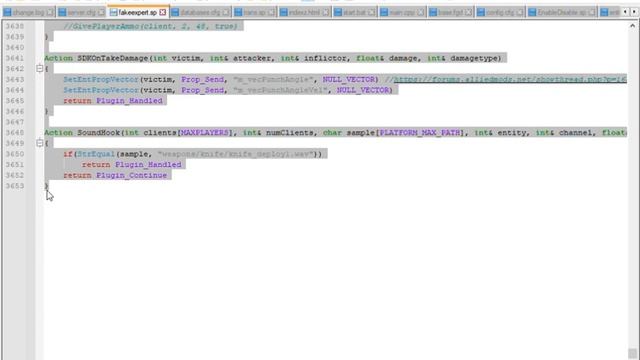This screenshot has width=640, height=360.
Task: Close the start.bat tab
Action: (x=371, y=12)
